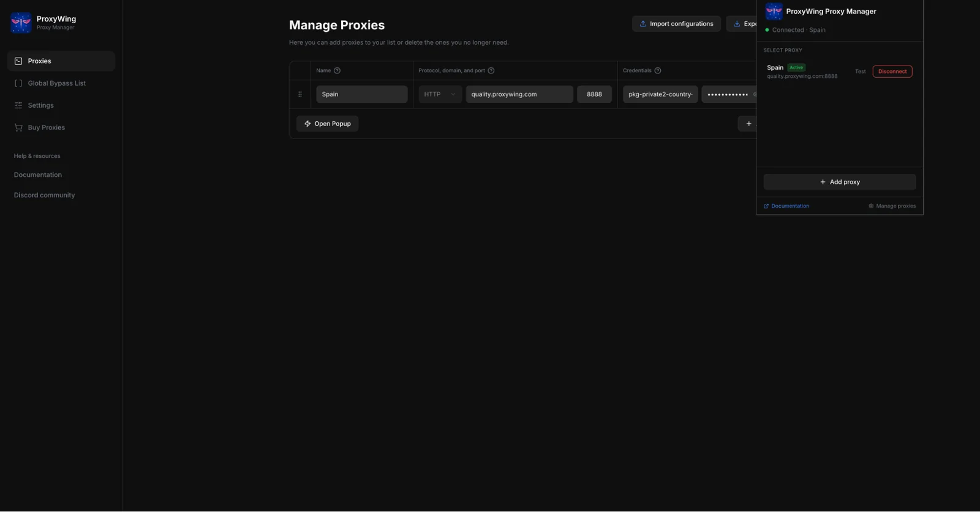Click the plus button below the proxy table
This screenshot has width=980, height=512.
pyautogui.click(x=747, y=124)
